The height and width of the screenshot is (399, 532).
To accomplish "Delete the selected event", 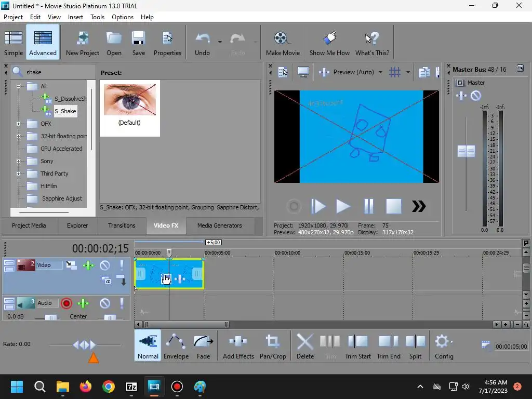I will 305,347.
